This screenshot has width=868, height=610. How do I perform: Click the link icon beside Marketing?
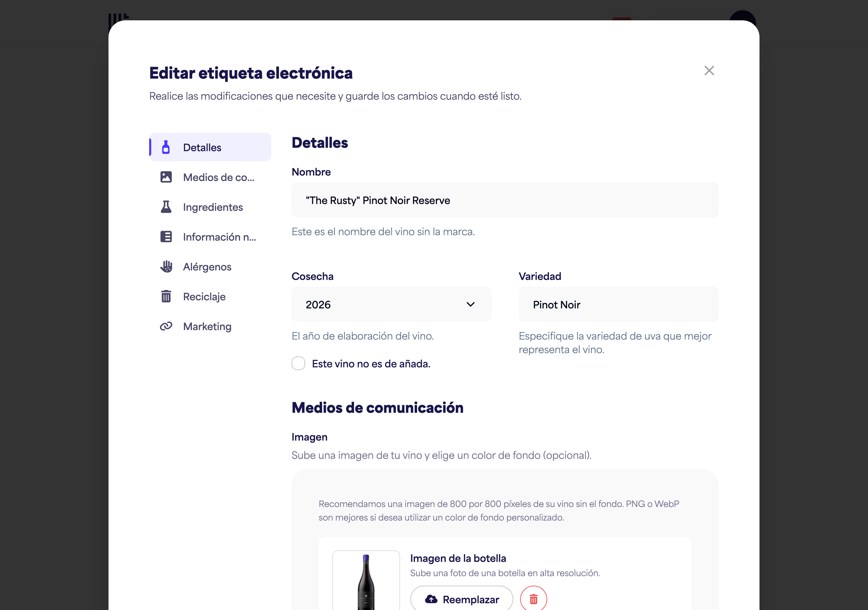click(166, 326)
